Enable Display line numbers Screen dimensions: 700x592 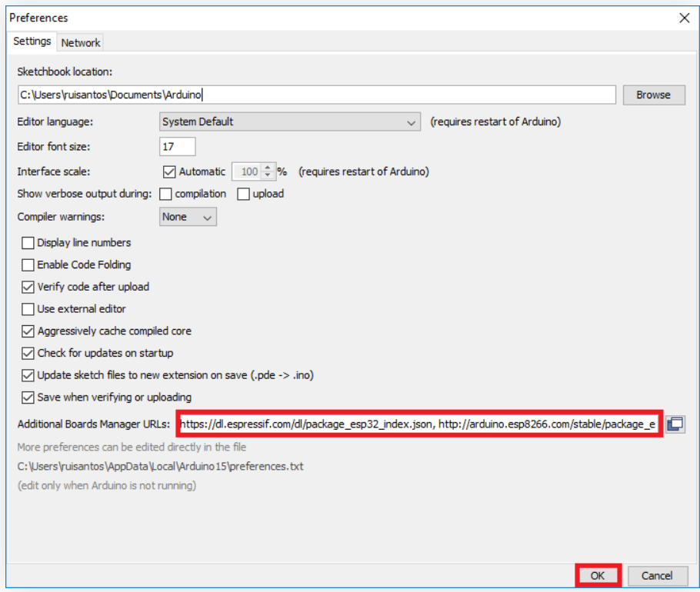click(x=28, y=243)
